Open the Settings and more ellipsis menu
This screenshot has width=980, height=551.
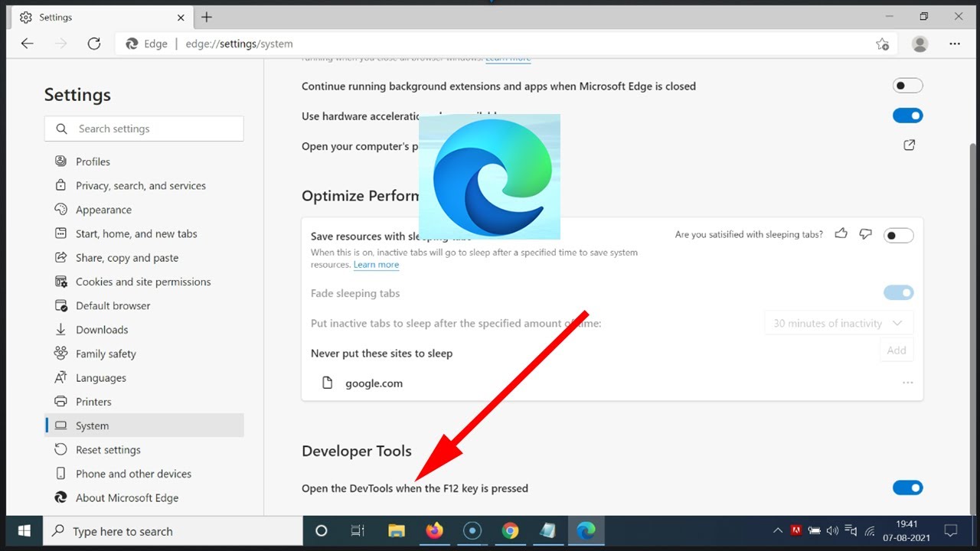(954, 44)
